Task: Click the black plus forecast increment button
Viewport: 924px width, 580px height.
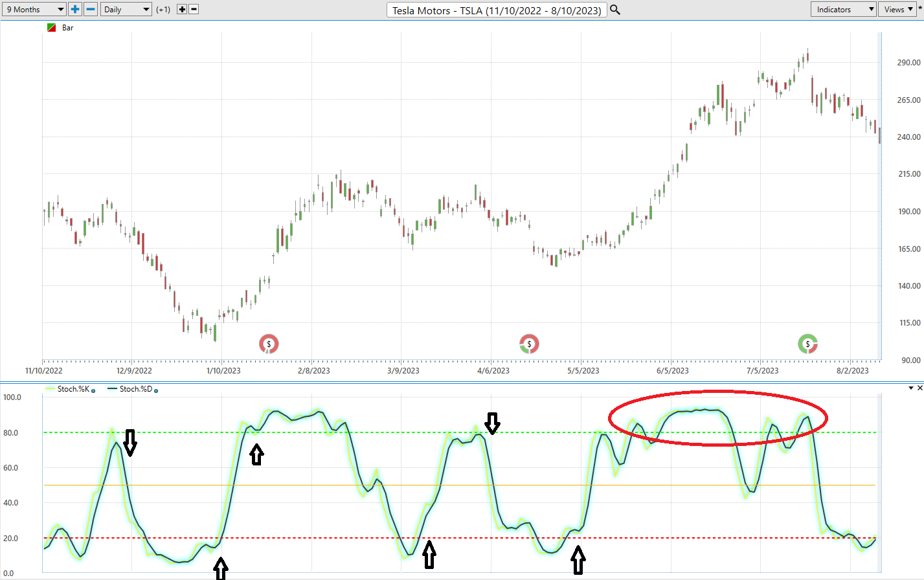Action: pyautogui.click(x=182, y=9)
